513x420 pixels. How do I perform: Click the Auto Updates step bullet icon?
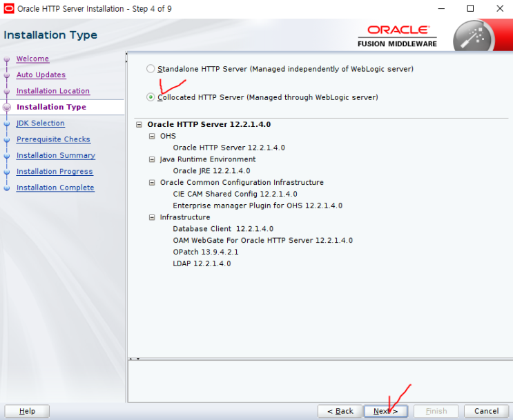(6, 75)
